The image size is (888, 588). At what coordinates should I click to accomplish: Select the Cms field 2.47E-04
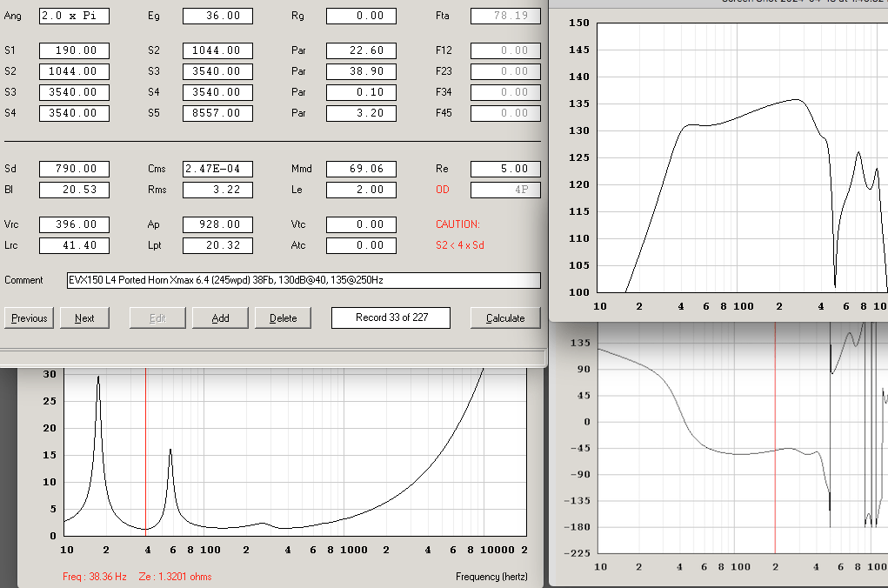[217, 169]
